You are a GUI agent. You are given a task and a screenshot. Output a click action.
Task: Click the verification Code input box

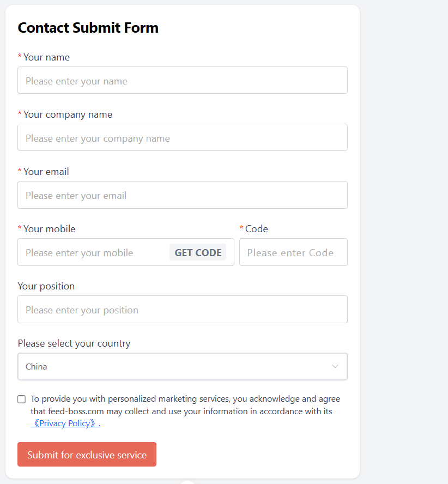293,252
